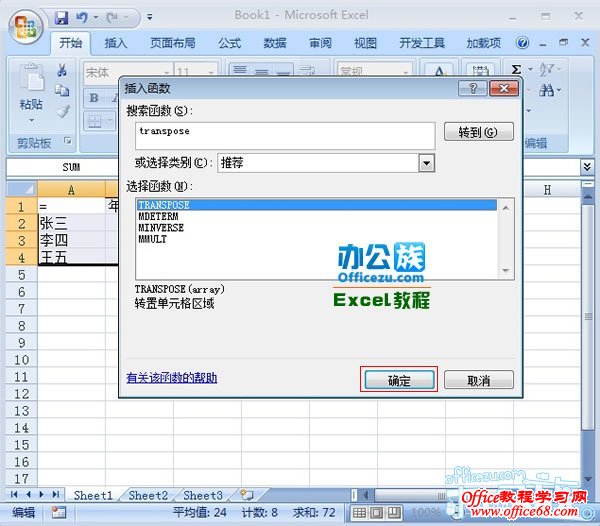Image resolution: width=600 pixels, height=526 pixels.
Task: Select column H header
Action: pyautogui.click(x=547, y=190)
